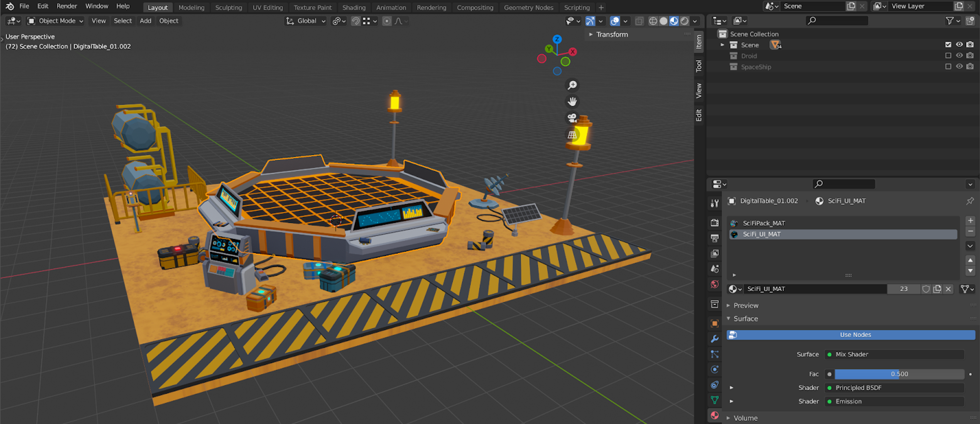Open the Render menu

(67, 6)
